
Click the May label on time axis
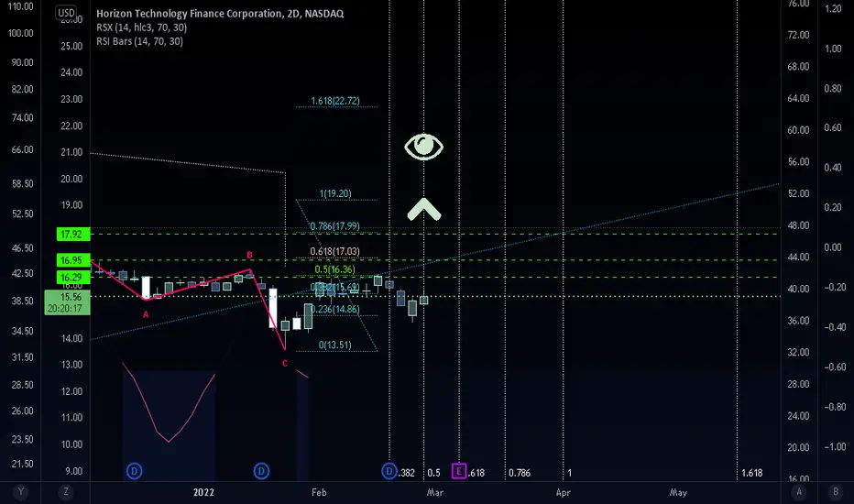pos(678,493)
